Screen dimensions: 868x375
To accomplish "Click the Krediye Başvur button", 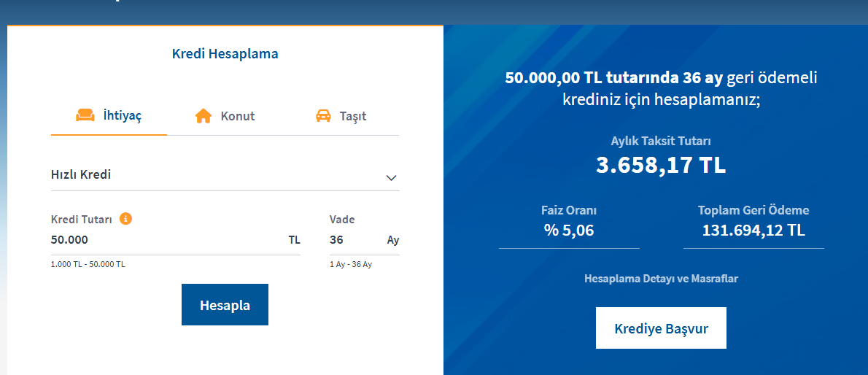I will coord(661,328).
